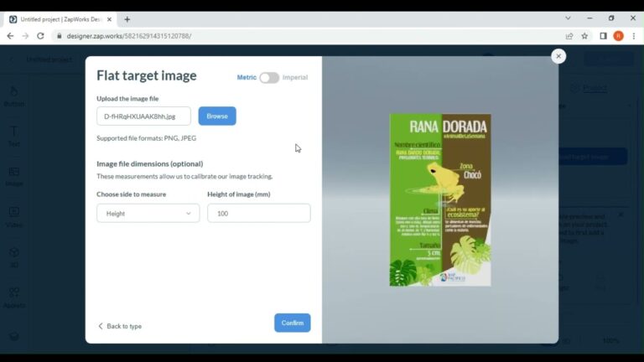Minimize the browser window
Viewport: 644px width, 362px height.
(589, 18)
